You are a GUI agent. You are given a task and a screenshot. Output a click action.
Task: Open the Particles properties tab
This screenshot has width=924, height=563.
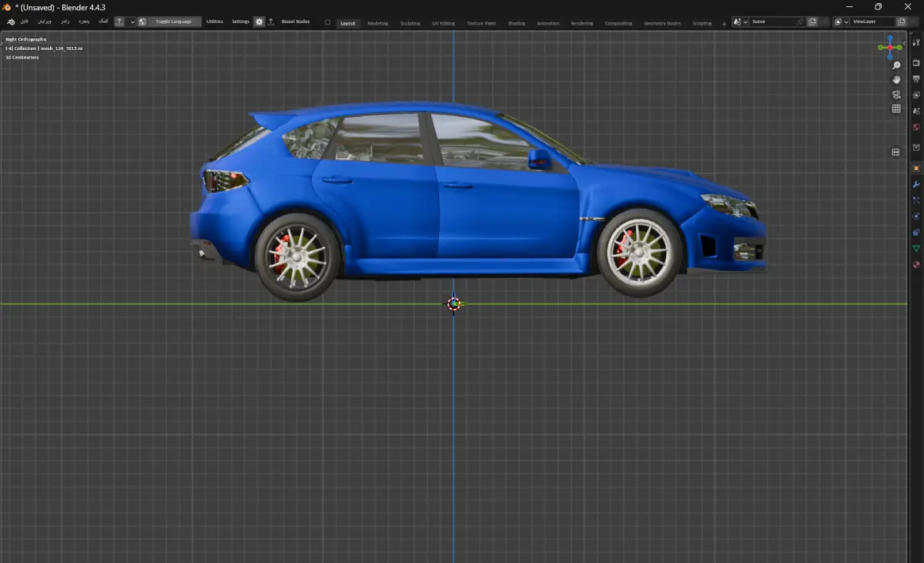[x=916, y=200]
